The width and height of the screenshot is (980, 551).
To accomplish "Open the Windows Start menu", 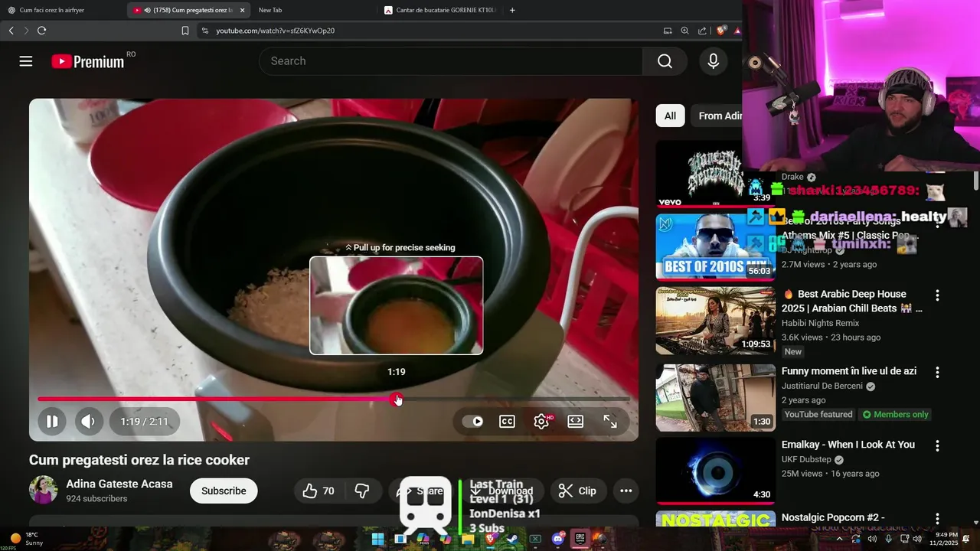I will coord(377,539).
